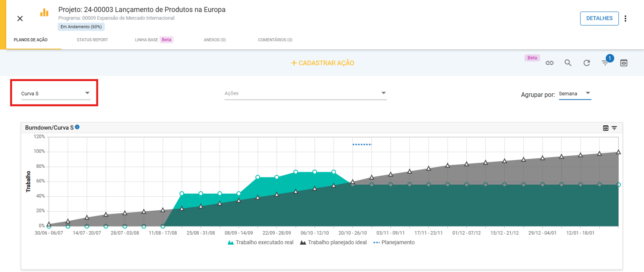Image resolution: width=644 pixels, height=272 pixels.
Task: Click the Trabalho vertical axis label
Action: tap(29, 182)
